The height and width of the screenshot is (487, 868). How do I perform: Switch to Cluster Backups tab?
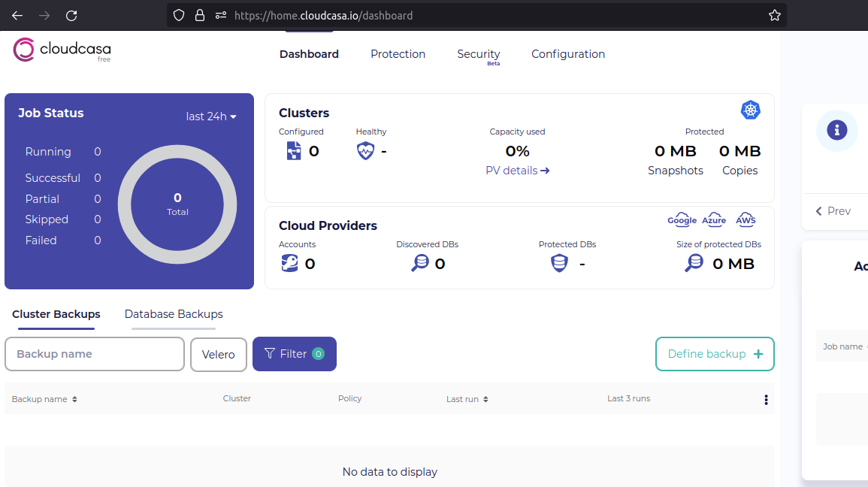coord(56,314)
